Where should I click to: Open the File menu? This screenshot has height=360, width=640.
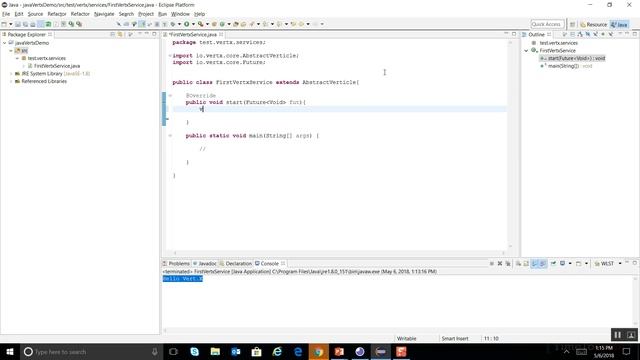point(6,14)
